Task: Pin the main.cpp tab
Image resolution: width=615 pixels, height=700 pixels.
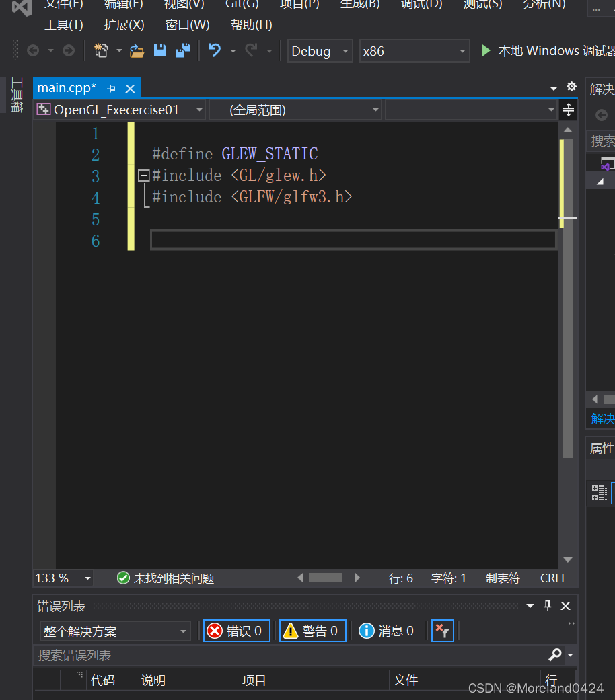Action: coord(111,89)
